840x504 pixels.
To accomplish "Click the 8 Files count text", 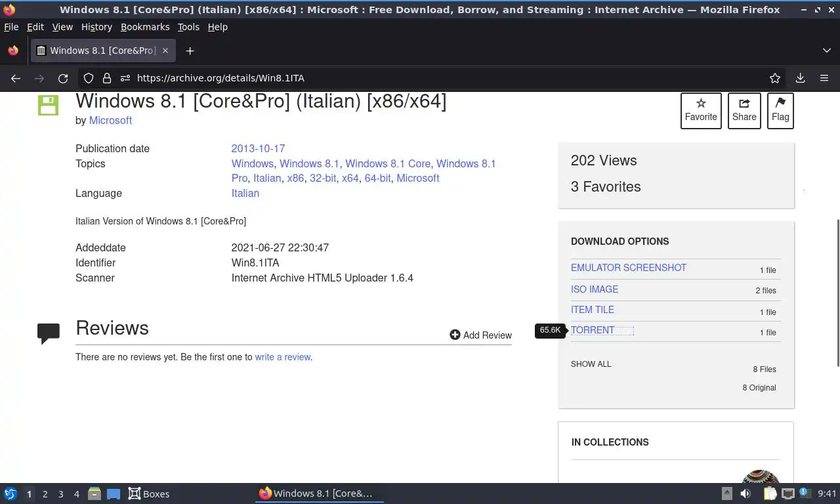I will [765, 369].
